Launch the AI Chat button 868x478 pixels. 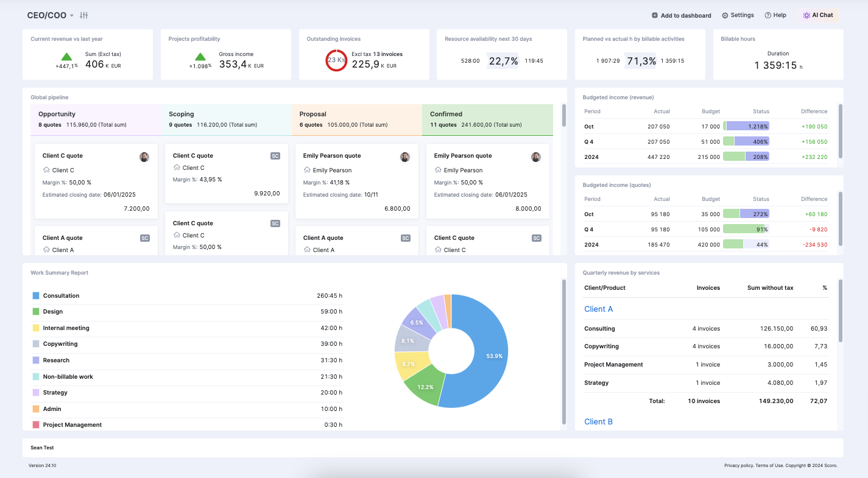coord(818,15)
